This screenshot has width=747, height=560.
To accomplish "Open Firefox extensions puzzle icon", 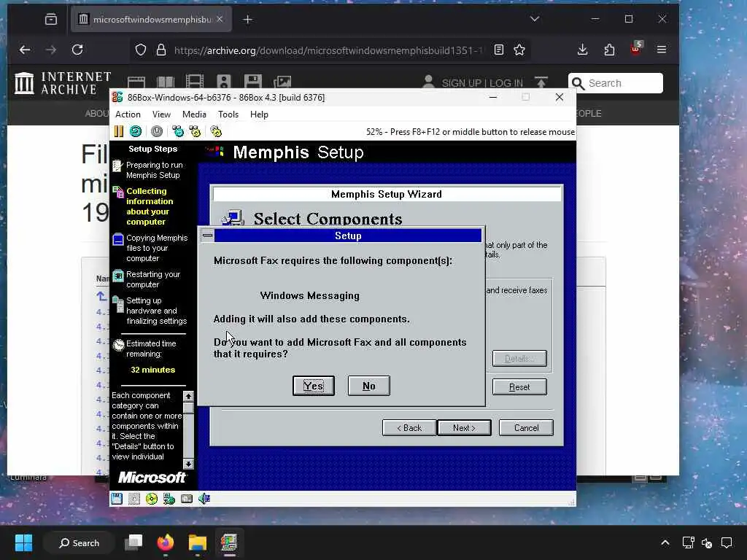I will pos(609,50).
